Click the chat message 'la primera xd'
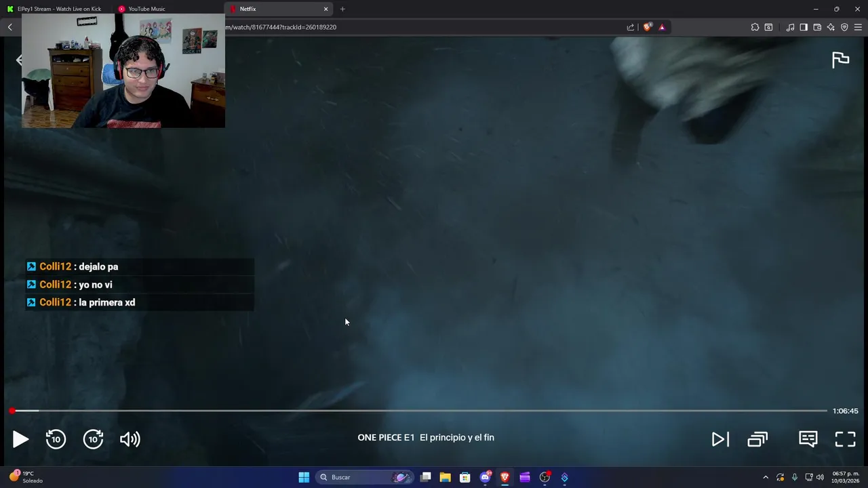Viewport: 868px width, 488px height. coord(107,302)
